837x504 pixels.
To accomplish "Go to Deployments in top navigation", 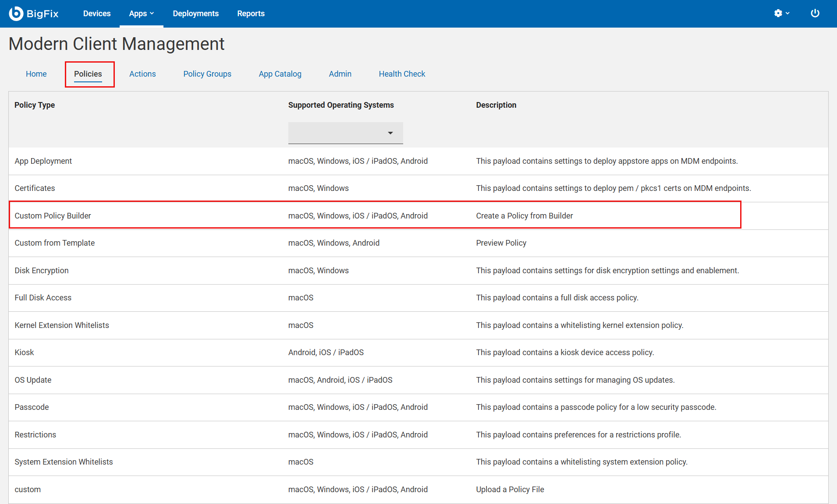I will tap(195, 14).
